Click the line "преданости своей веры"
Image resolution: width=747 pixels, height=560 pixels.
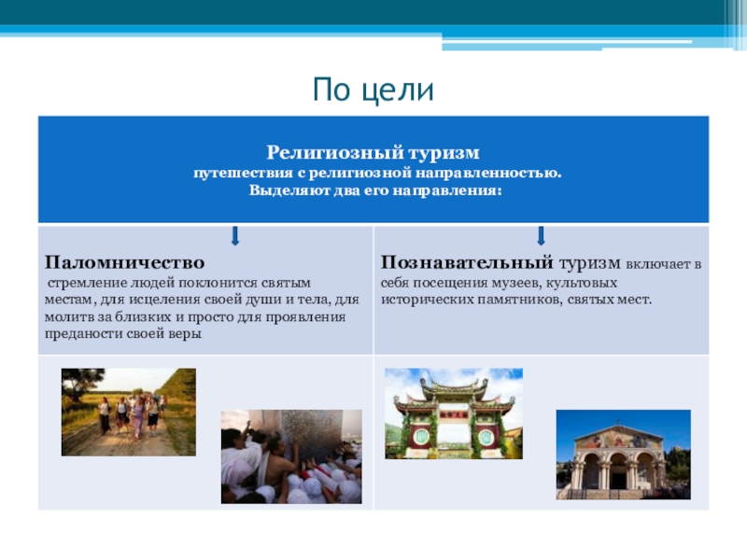pos(123,334)
